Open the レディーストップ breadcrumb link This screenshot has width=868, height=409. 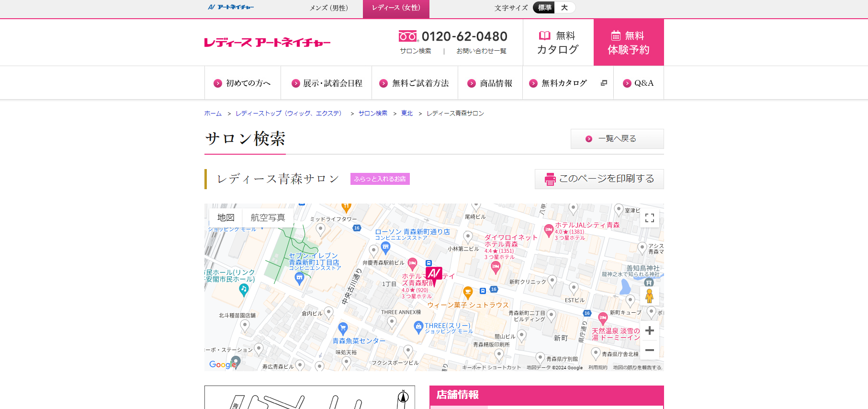click(289, 114)
